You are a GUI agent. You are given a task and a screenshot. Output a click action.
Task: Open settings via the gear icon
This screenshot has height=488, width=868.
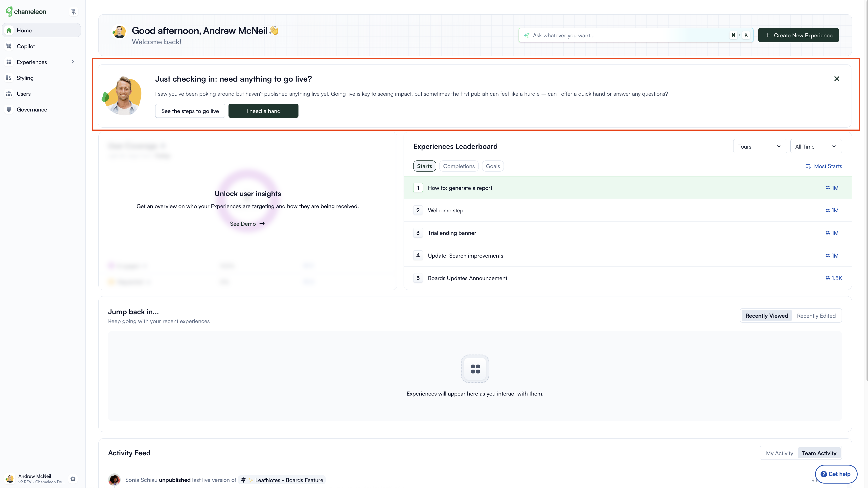tap(73, 479)
